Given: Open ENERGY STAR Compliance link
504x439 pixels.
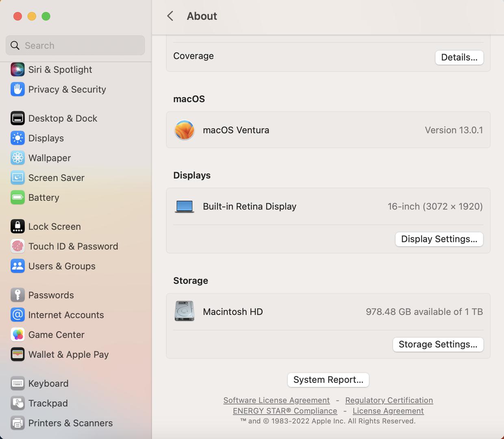Looking at the screenshot, I should pyautogui.click(x=285, y=411).
